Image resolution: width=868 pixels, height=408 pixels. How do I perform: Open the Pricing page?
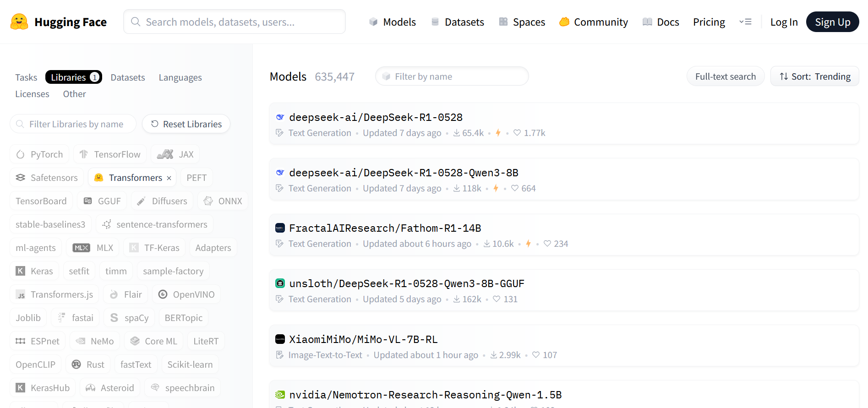(x=709, y=22)
